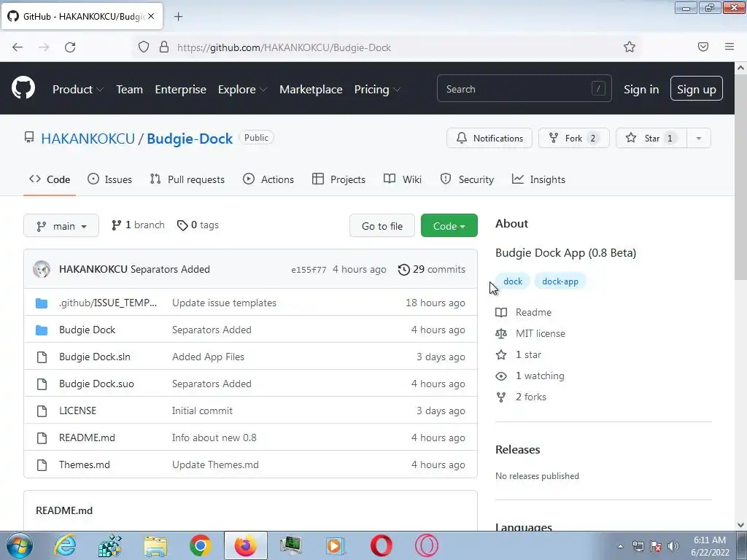Open the main branch selector dropdown
The height and width of the screenshot is (560, 747).
pyautogui.click(x=61, y=226)
